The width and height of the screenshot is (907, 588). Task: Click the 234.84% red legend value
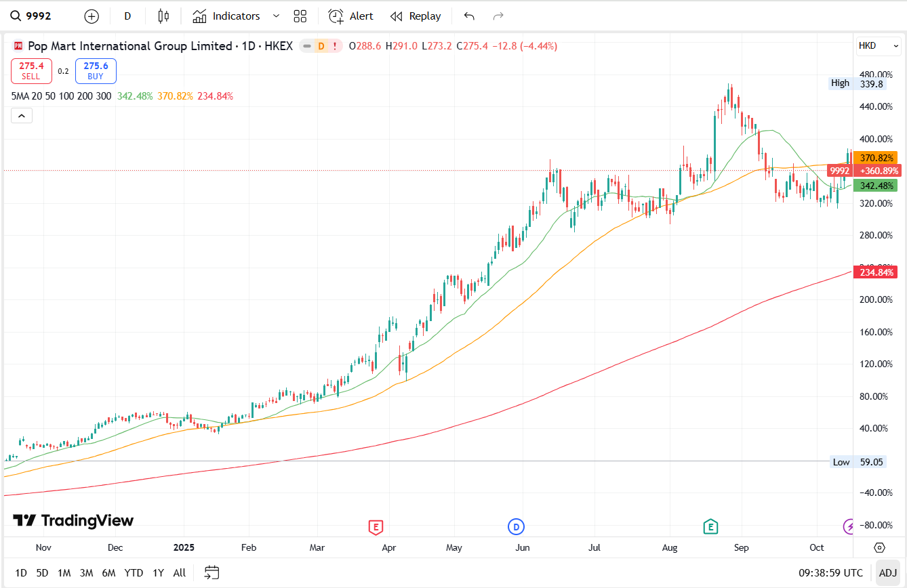coord(216,96)
